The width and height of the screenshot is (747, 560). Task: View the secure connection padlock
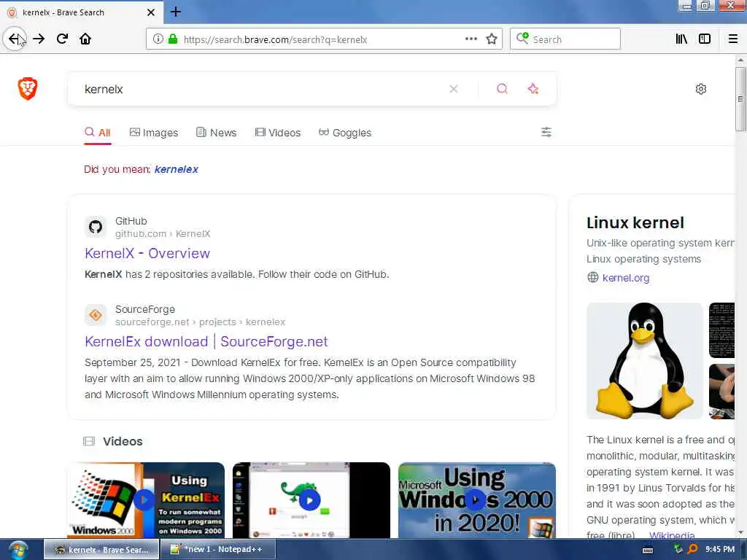pyautogui.click(x=173, y=39)
